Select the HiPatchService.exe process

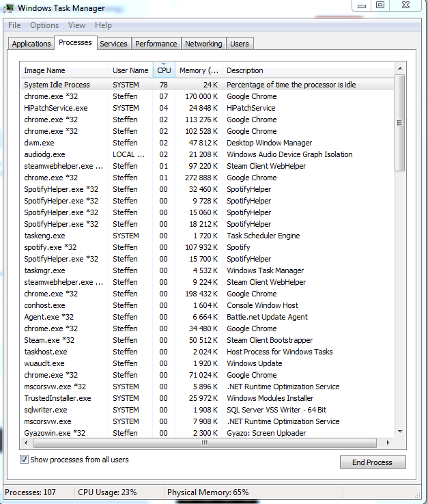click(x=208, y=108)
